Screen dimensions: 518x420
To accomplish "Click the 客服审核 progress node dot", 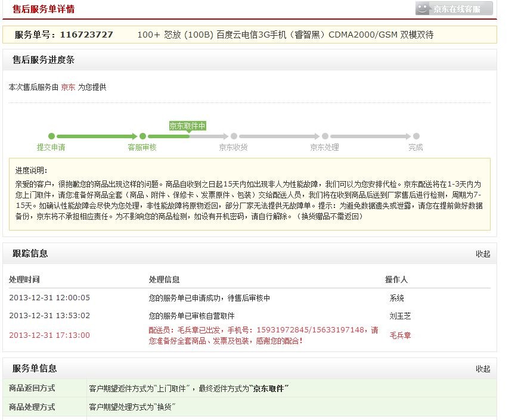I will 141,136.
